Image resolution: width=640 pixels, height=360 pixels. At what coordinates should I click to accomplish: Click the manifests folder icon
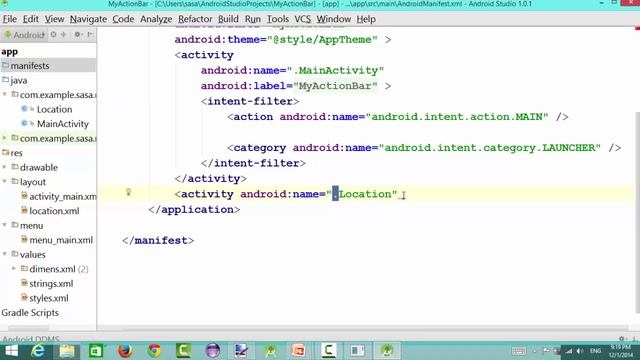coord(5,65)
